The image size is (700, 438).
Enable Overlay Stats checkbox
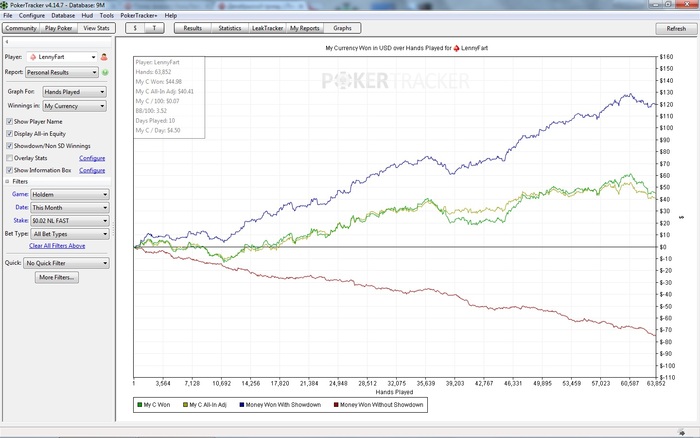click(x=9, y=158)
